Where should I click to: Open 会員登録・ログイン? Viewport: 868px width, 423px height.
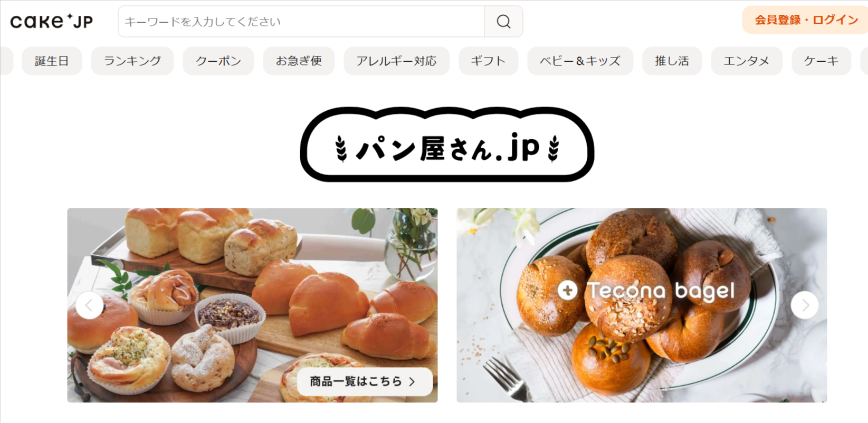pyautogui.click(x=806, y=20)
